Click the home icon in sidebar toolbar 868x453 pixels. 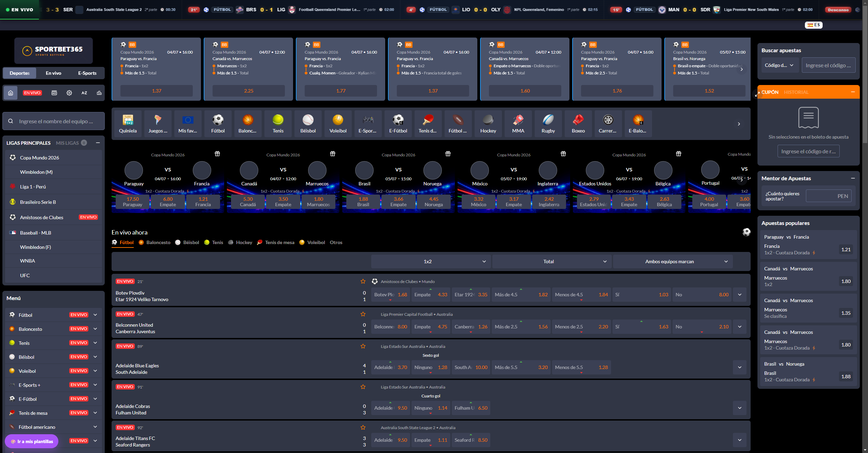11,93
